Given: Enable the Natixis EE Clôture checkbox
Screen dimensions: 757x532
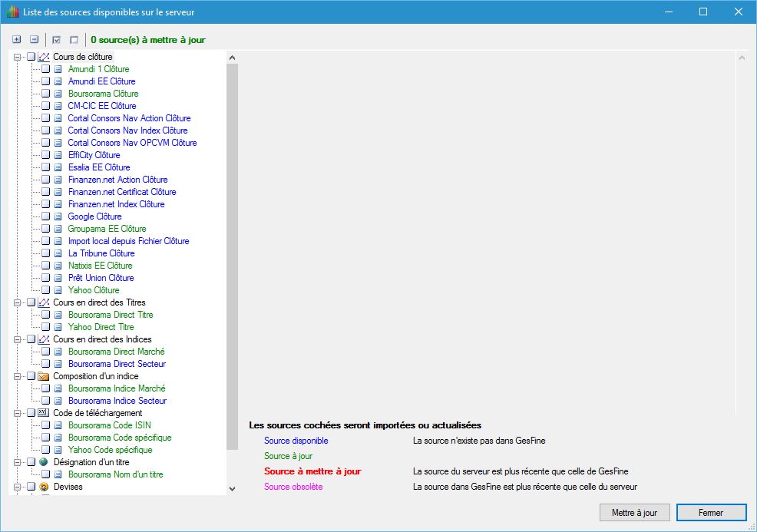Looking at the screenshot, I should 45,266.
